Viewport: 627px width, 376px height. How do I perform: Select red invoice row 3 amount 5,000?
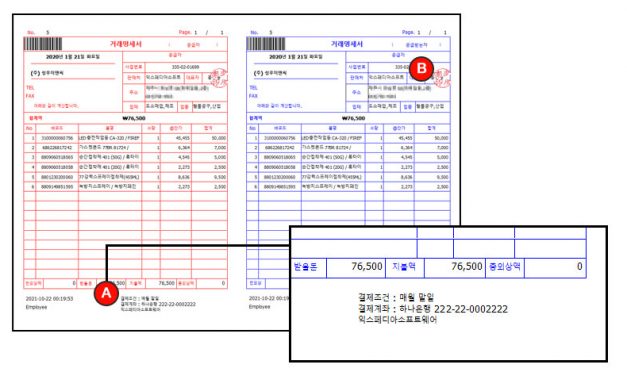(220, 157)
